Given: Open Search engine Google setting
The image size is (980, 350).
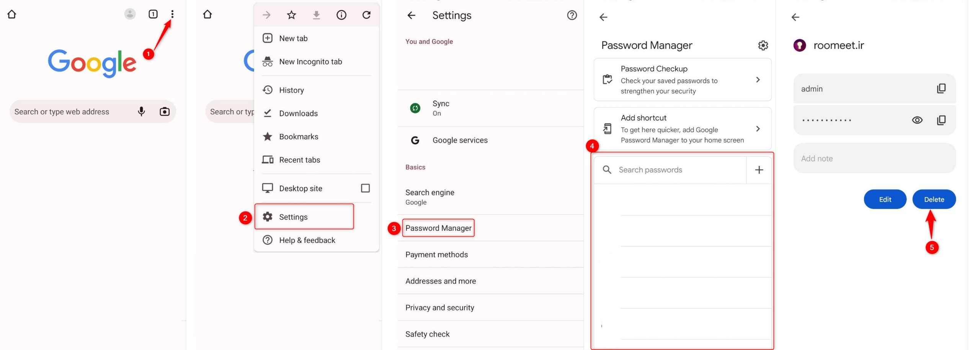Looking at the screenshot, I should [x=490, y=197].
